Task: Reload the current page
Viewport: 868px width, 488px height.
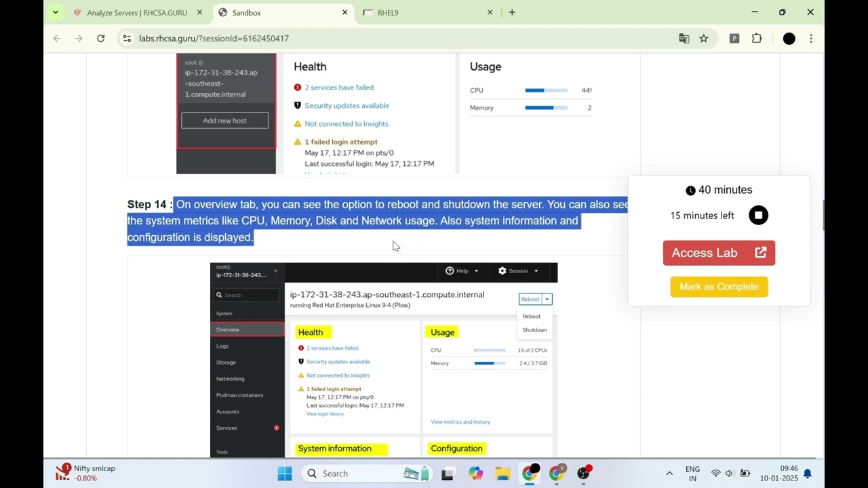Action: coord(100,39)
